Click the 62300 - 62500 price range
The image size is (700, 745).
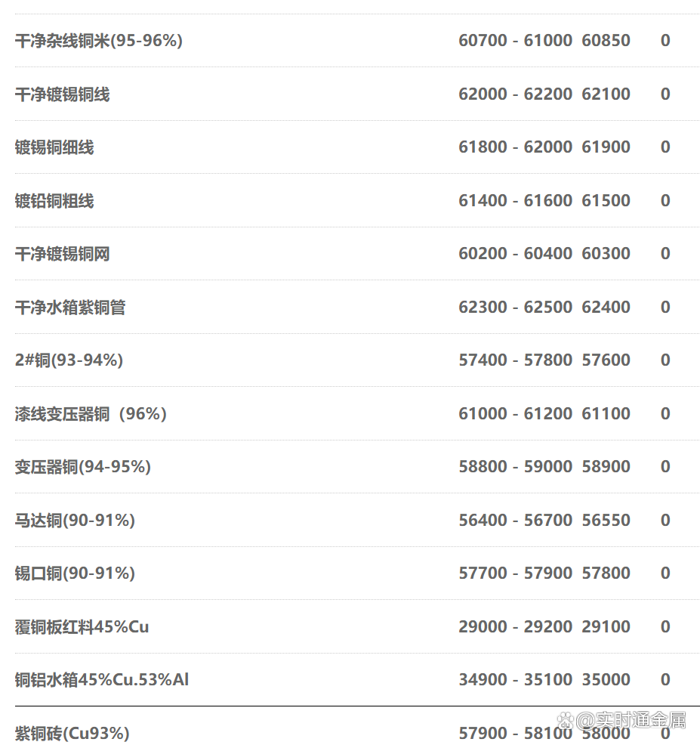[516, 307]
